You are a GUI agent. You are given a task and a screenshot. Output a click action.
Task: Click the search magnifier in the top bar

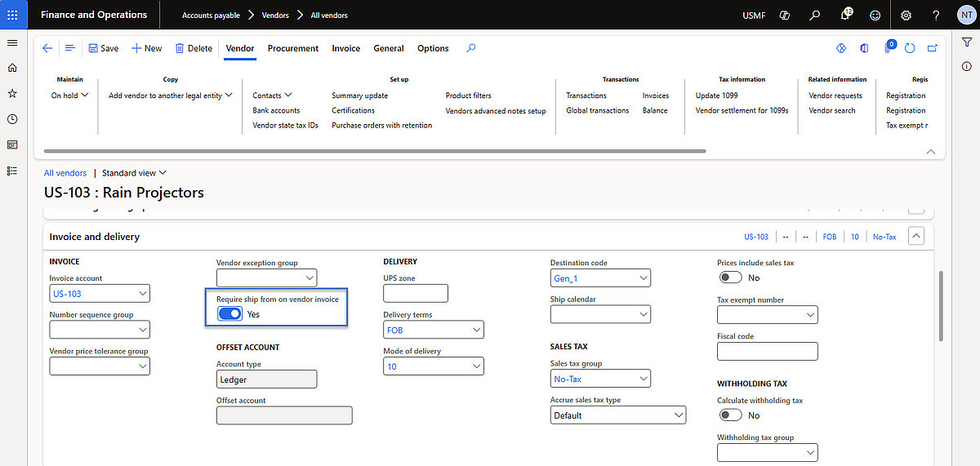click(814, 16)
